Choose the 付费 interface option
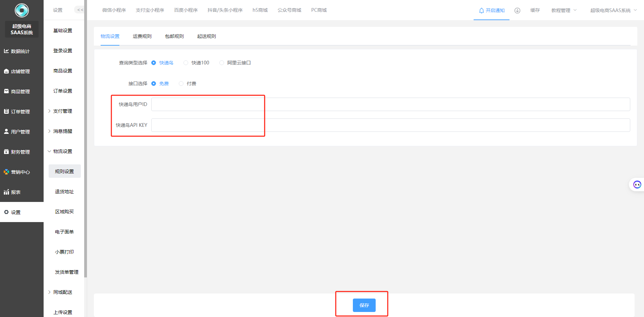The width and height of the screenshot is (644, 317). (181, 84)
